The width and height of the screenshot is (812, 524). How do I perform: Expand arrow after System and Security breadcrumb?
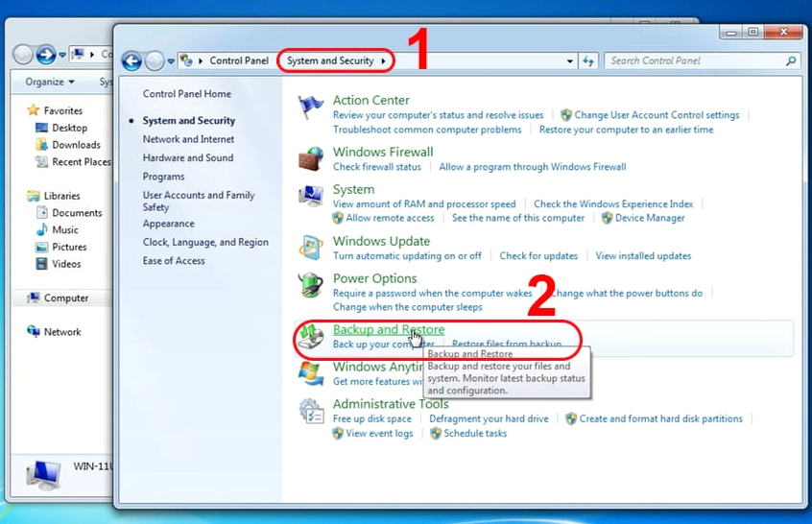(x=383, y=61)
